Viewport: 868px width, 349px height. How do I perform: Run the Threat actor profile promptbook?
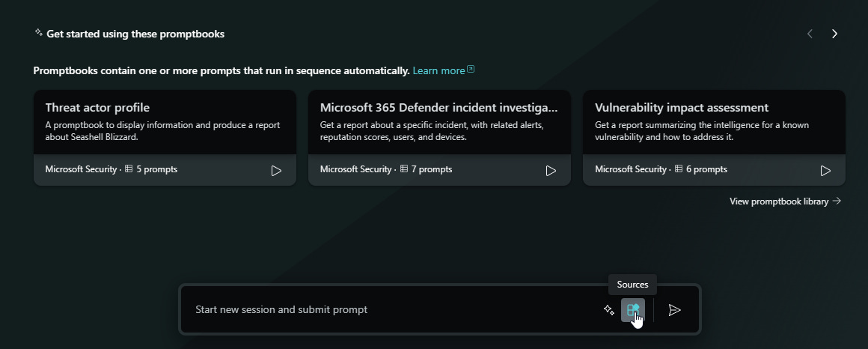(276, 171)
